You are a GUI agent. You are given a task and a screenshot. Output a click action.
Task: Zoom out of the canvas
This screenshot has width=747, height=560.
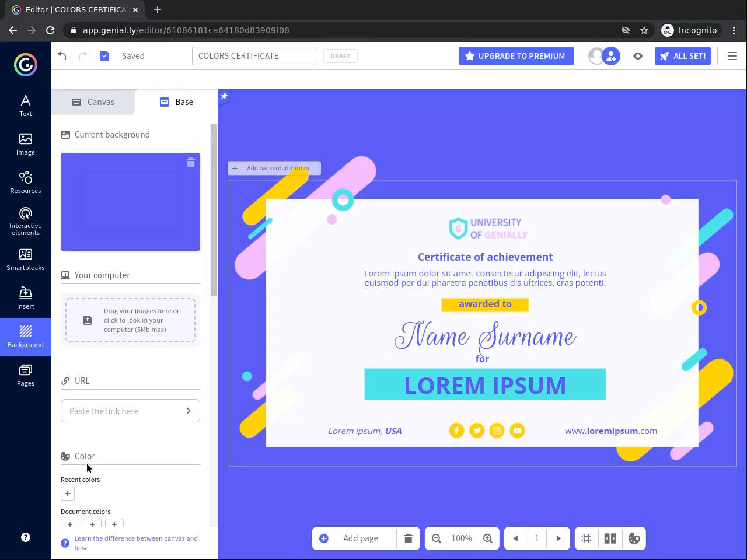(437, 538)
